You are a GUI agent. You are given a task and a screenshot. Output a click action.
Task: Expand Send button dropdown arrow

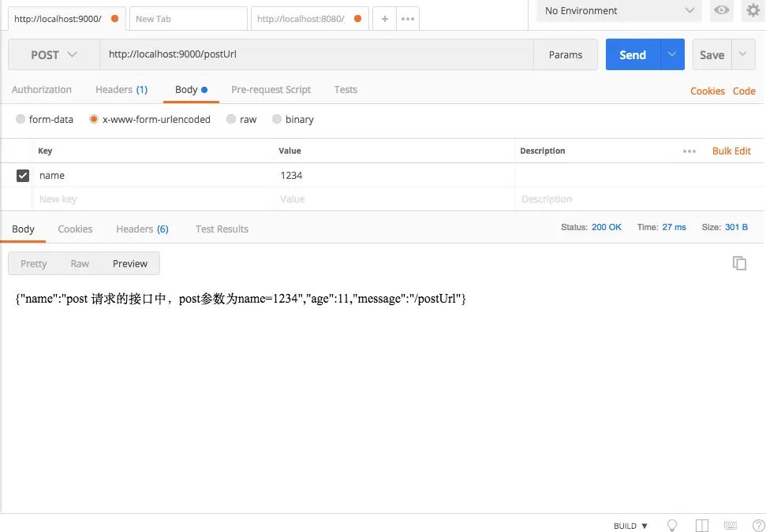672,54
